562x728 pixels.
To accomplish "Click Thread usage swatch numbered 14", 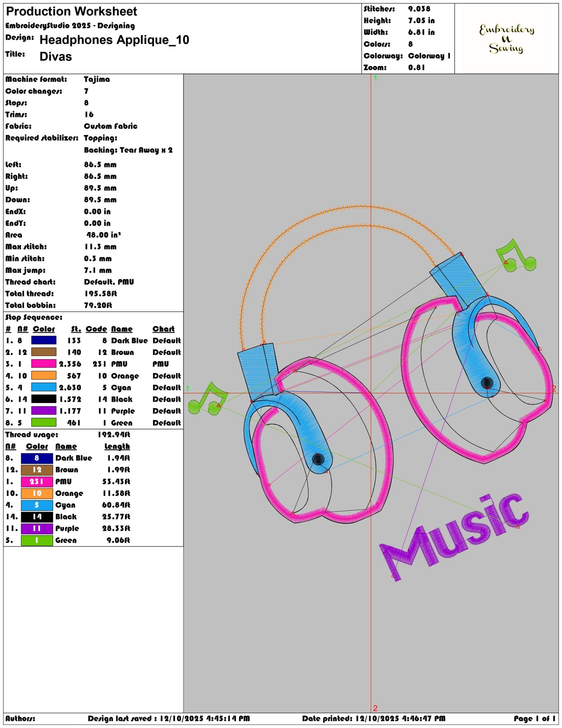I will pyautogui.click(x=37, y=517).
